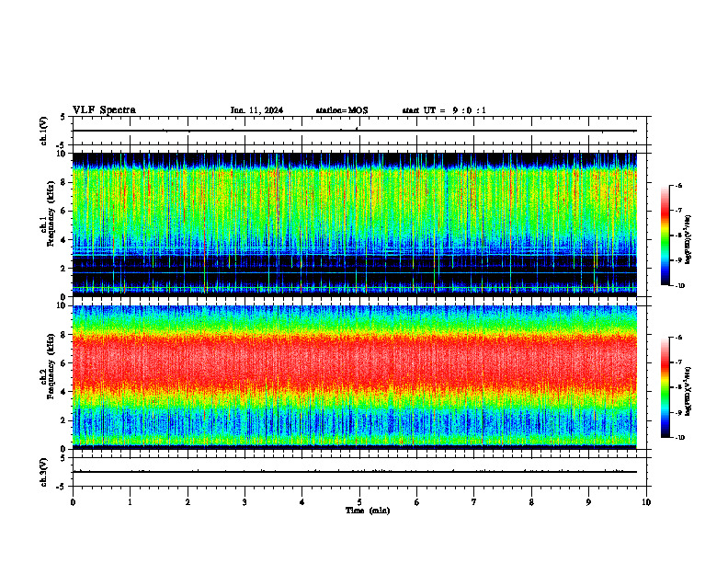Click the "VLF Spectra" plot title
Viewport: 728px width, 563px height.
pyautogui.click(x=104, y=110)
